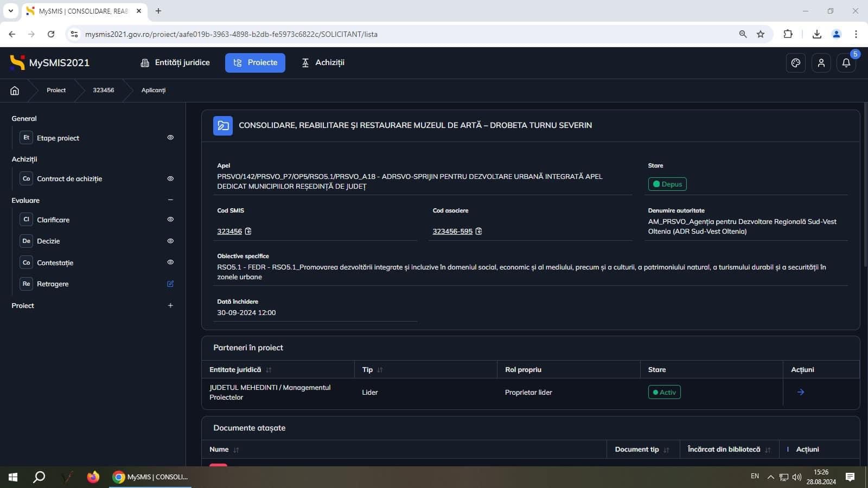Image resolution: width=868 pixels, height=488 pixels.
Task: Collapse the Evaluare section
Action: [170, 200]
